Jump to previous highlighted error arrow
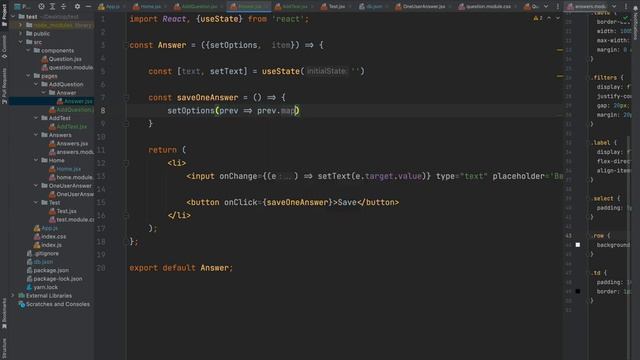This screenshot has height=360, width=640. [x=549, y=18]
